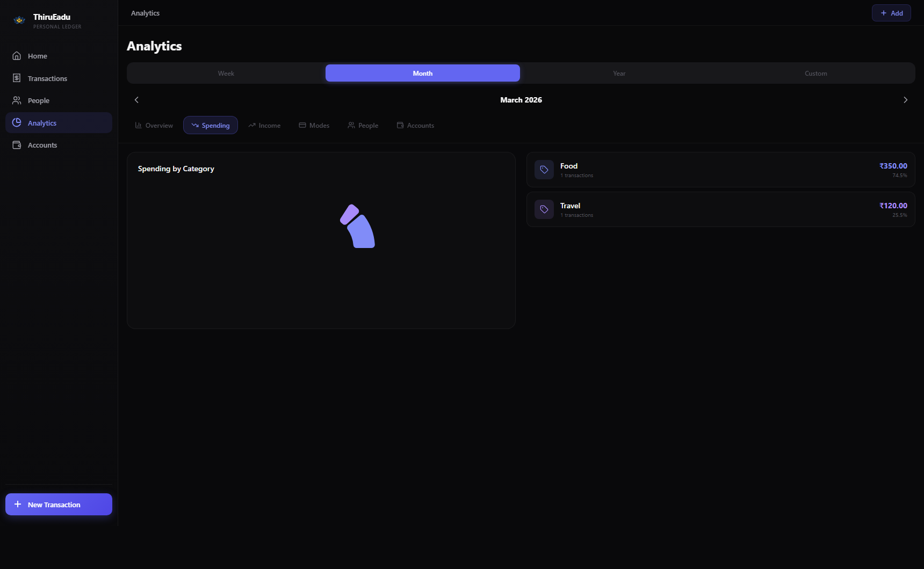Image resolution: width=924 pixels, height=569 pixels.
Task: Enable the Custom date range option
Action: [815, 73]
